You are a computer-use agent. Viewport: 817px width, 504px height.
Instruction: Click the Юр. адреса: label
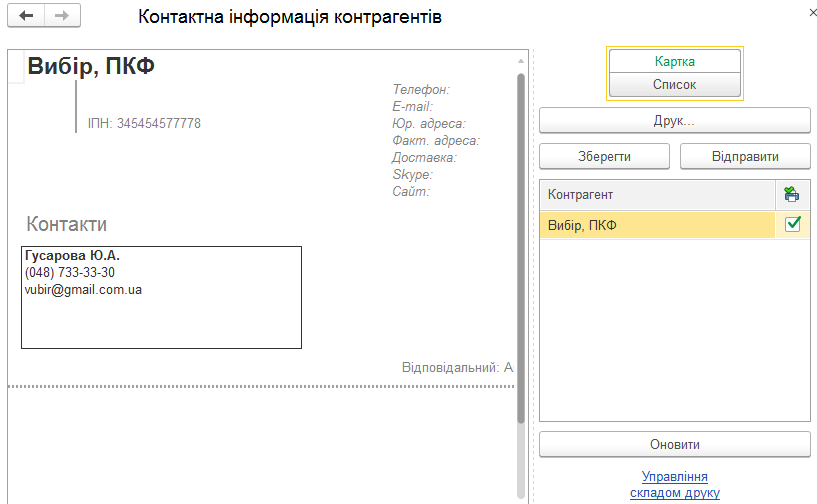(x=429, y=124)
